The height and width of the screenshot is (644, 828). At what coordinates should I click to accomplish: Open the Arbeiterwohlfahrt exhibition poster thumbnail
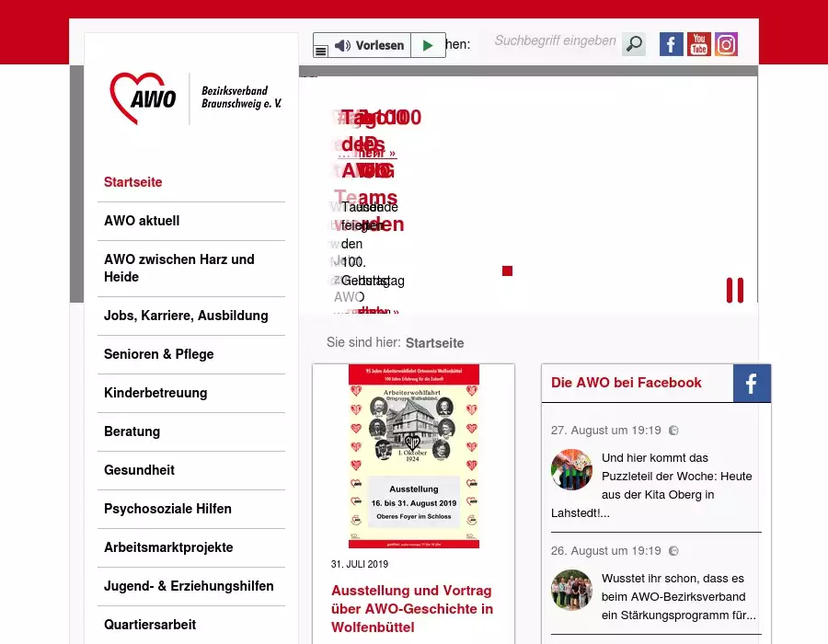tap(413, 456)
